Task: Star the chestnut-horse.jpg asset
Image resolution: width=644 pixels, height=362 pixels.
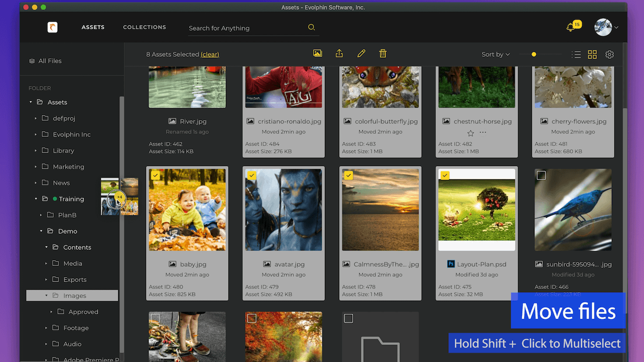Action: [470, 133]
